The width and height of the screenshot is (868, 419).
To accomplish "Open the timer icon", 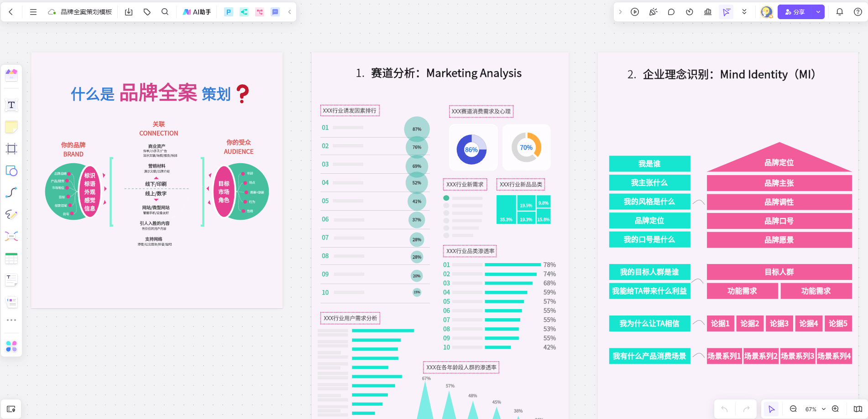I will [690, 12].
